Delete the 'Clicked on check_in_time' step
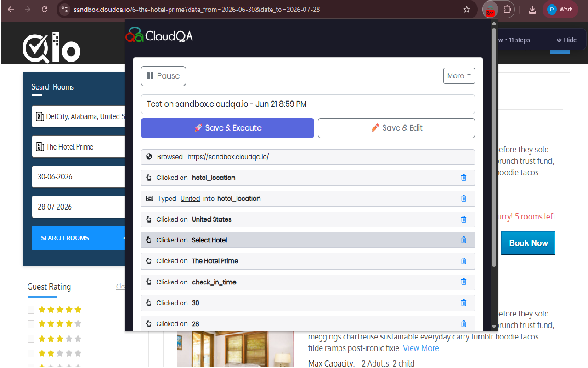This screenshot has width=588, height=368. coord(464,282)
